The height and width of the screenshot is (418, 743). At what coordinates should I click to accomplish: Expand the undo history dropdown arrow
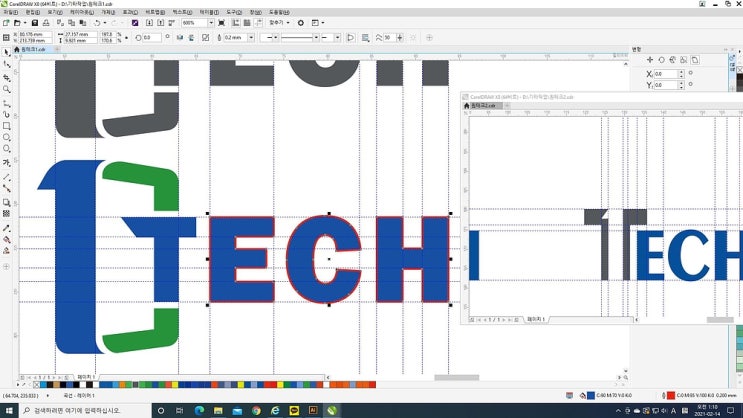pos(105,23)
